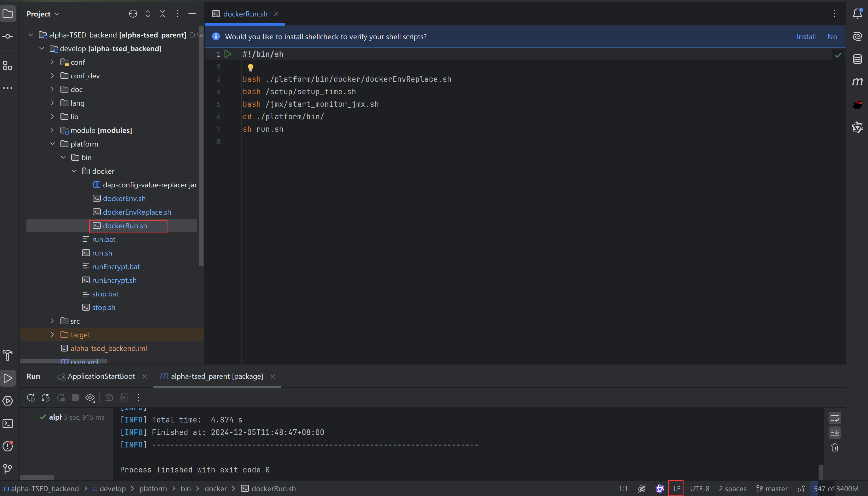Image resolution: width=868 pixels, height=496 pixels.
Task: Open the Notifications bell icon
Action: point(857,14)
